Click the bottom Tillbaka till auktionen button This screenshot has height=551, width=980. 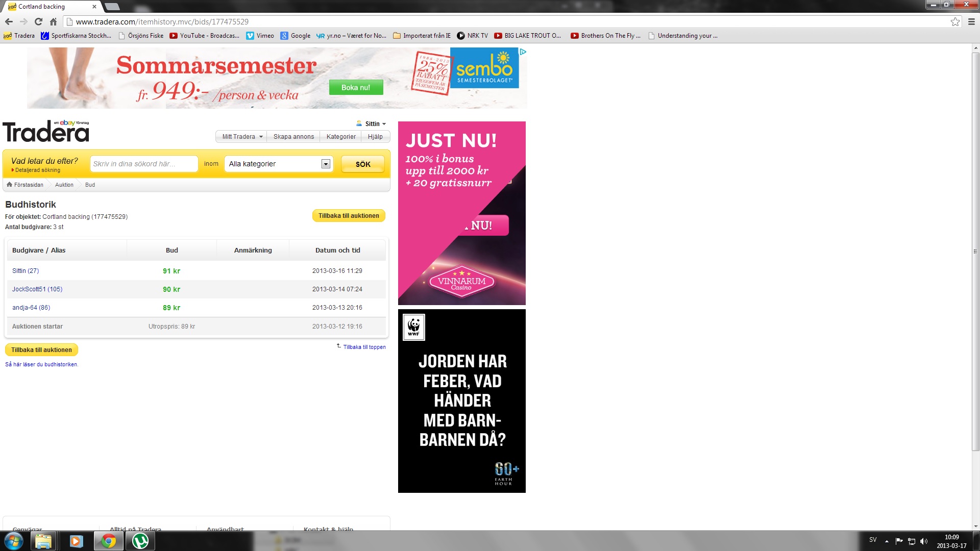click(41, 350)
